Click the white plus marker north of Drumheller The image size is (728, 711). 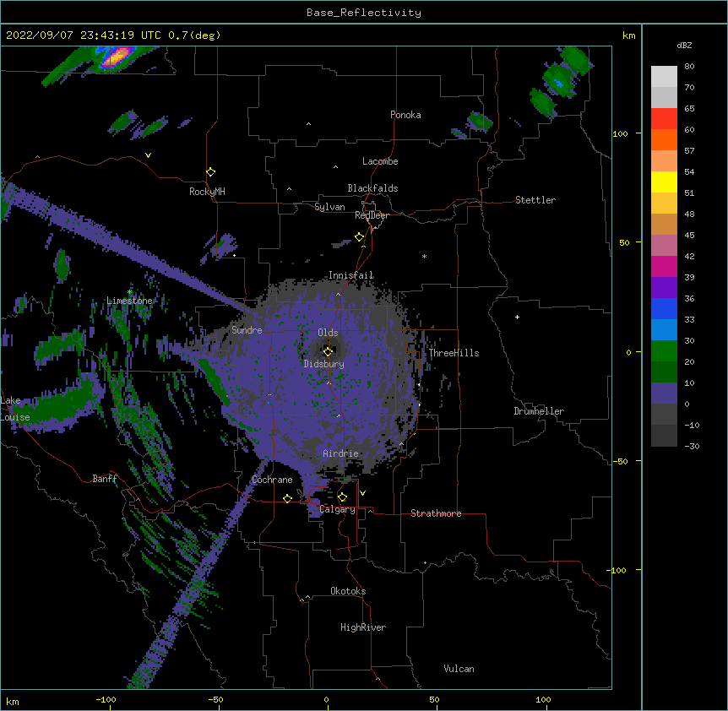[x=517, y=317]
